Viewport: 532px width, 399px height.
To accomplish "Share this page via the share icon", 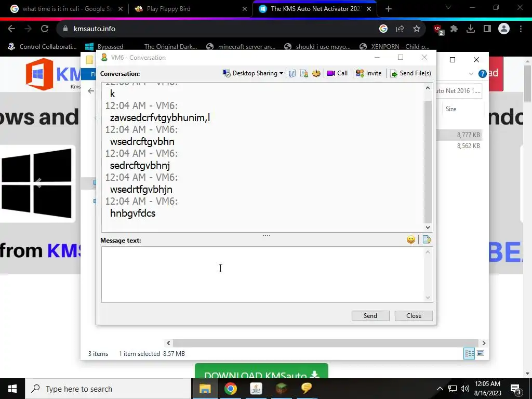I will pos(400,29).
